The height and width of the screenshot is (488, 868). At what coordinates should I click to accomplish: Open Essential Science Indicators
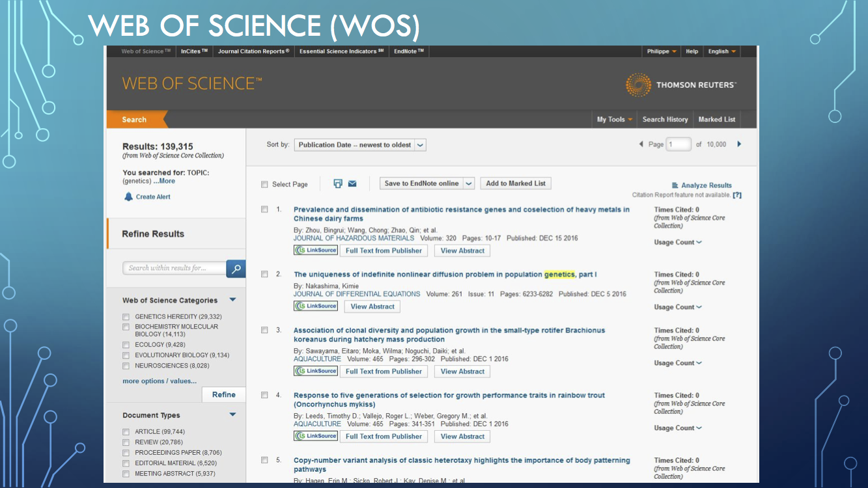click(x=341, y=51)
